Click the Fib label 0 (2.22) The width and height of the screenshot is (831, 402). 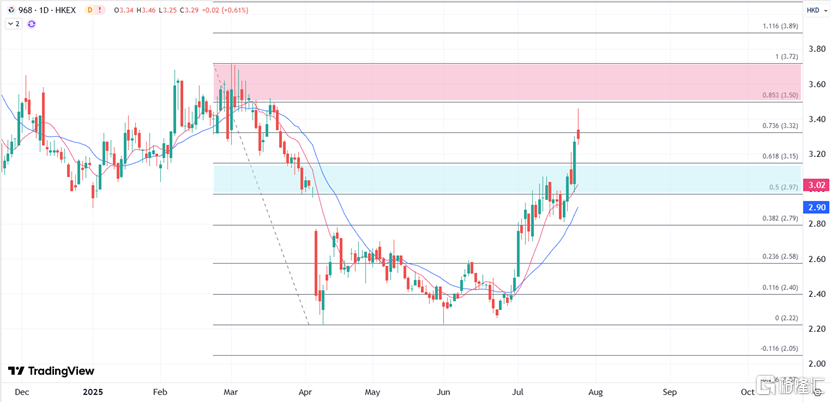(786, 318)
